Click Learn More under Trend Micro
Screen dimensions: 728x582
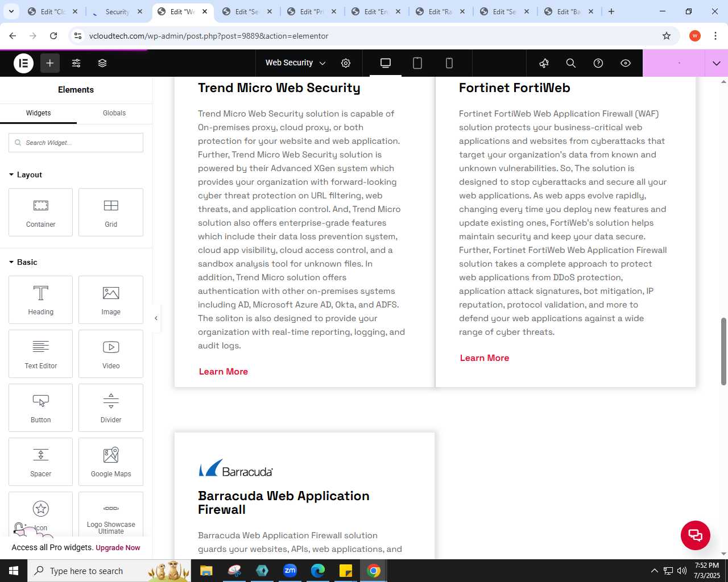coord(224,372)
